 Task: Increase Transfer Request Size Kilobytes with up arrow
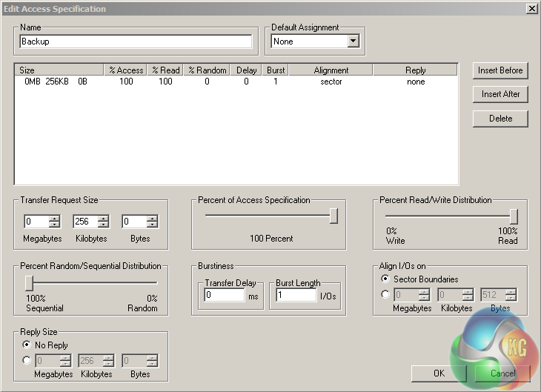(103, 218)
